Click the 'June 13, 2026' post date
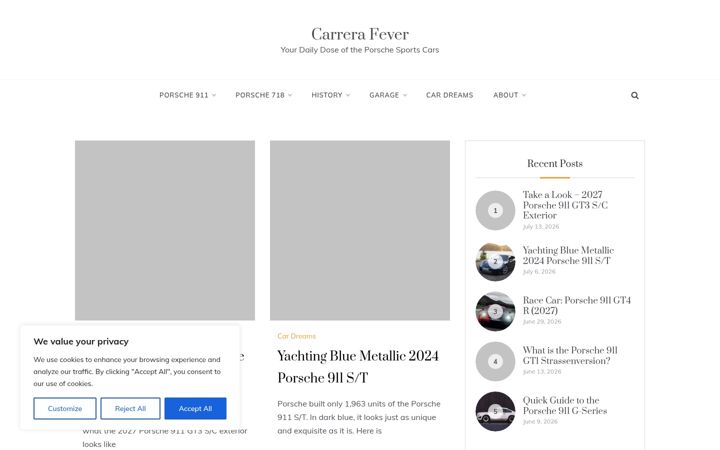 point(542,371)
